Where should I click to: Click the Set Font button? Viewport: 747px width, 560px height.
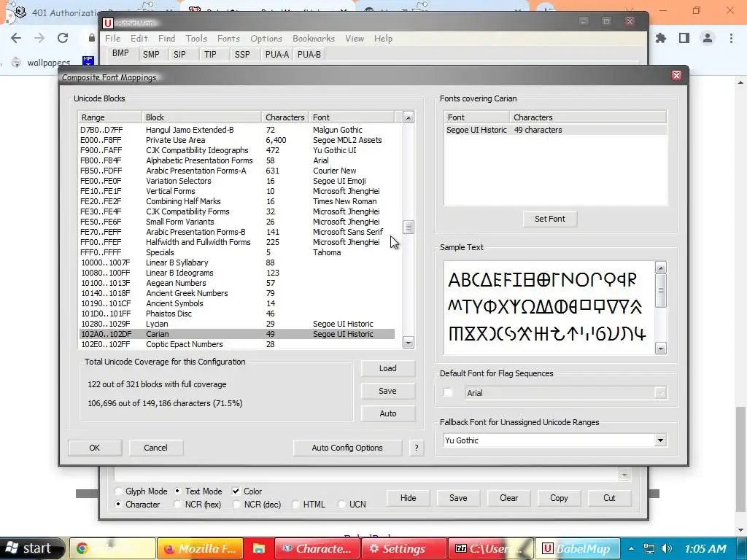550,219
